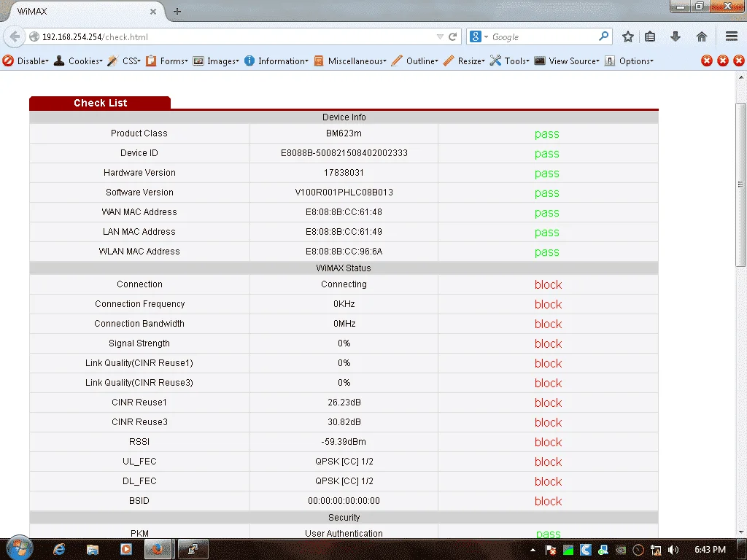Click the WiMAX Status section header
Viewport: 747px width, 560px height.
pyautogui.click(x=344, y=268)
